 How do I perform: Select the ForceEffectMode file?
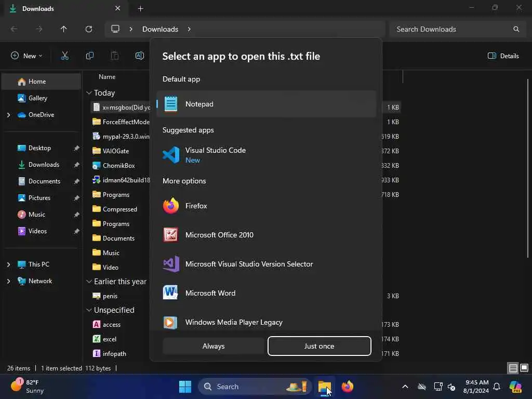tap(121, 122)
